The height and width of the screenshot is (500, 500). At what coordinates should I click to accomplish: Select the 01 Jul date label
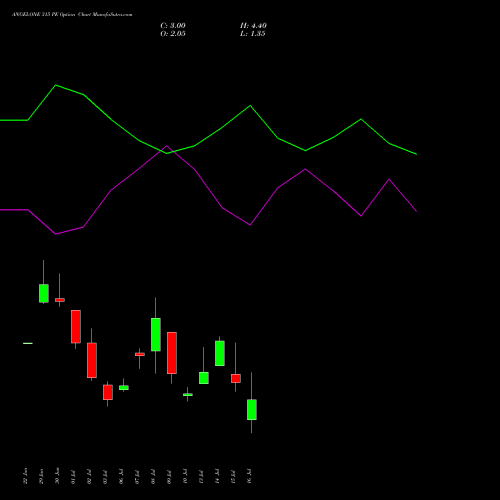tap(73, 477)
